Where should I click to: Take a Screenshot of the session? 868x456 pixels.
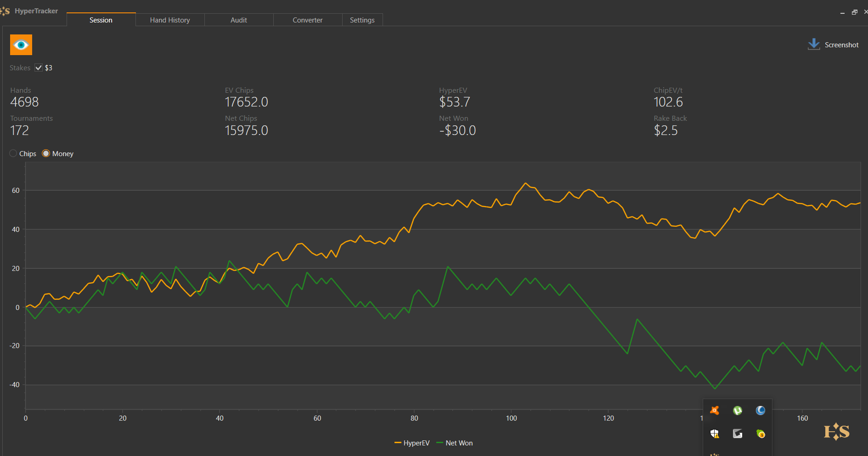point(833,45)
